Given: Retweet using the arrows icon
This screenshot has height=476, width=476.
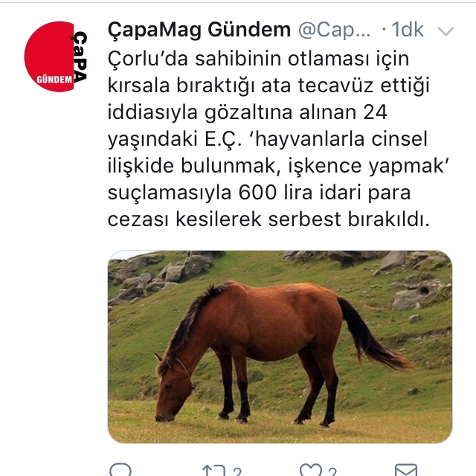Looking at the screenshot, I should pyautogui.click(x=214, y=470).
